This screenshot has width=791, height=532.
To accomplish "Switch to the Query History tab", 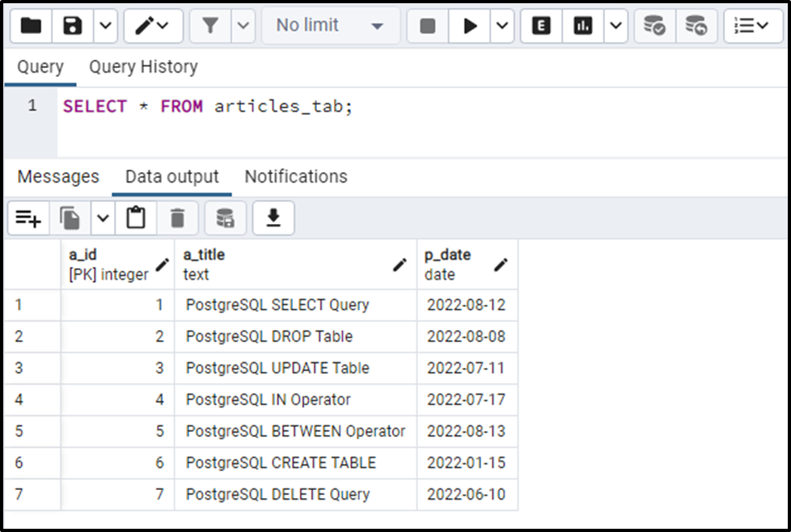I will point(142,66).
